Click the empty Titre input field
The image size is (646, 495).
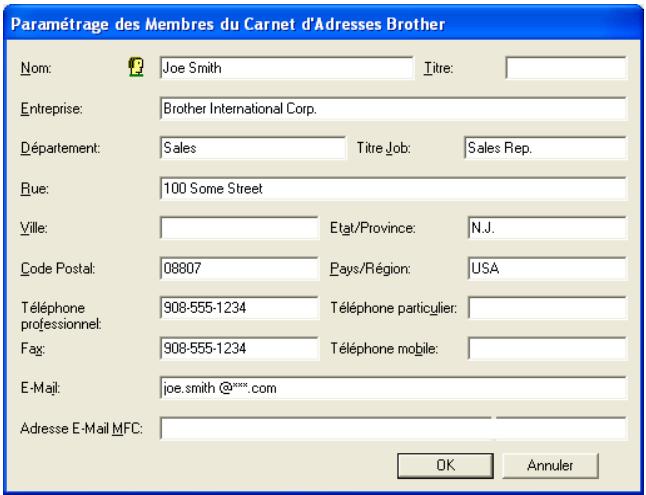(566, 68)
